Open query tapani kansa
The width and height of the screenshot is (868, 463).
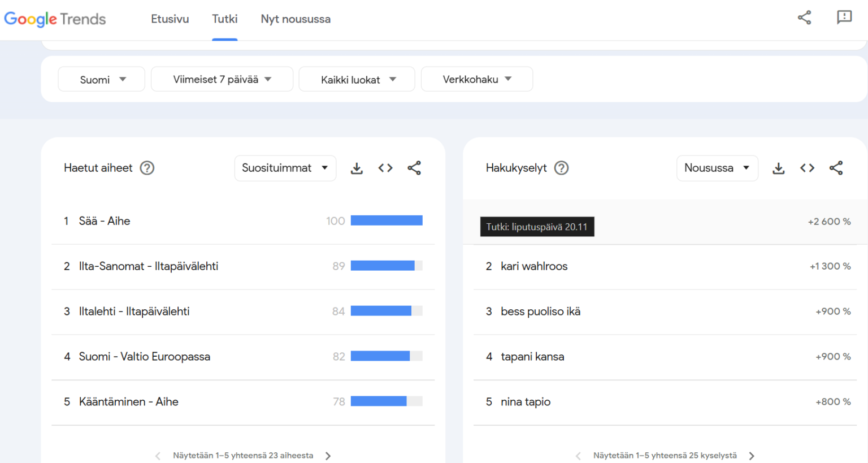(532, 357)
